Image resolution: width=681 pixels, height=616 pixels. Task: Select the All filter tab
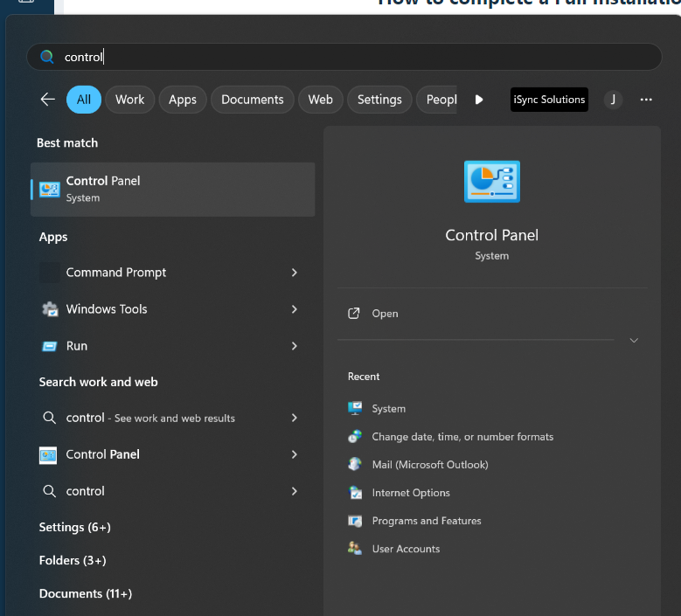84,100
